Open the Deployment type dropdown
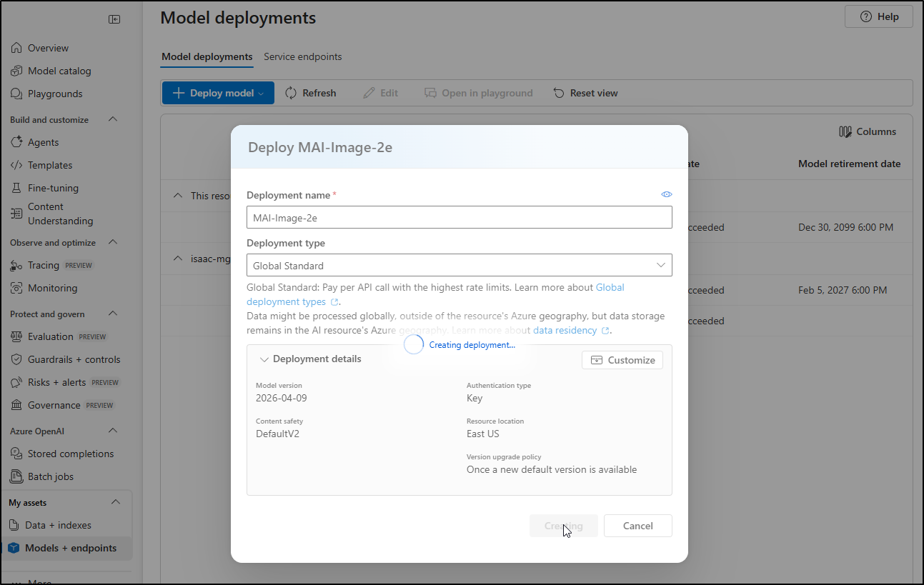 coord(459,265)
